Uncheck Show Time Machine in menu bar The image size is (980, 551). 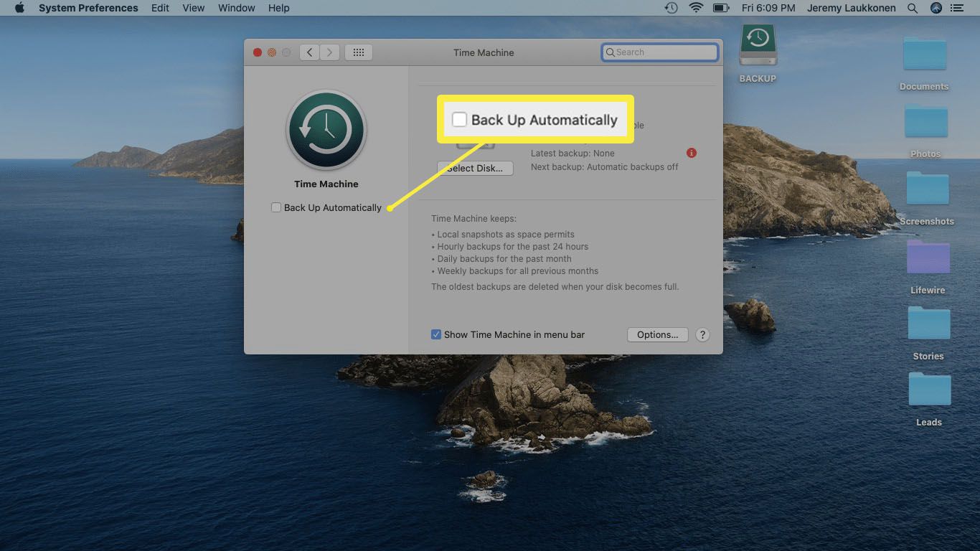(x=436, y=334)
